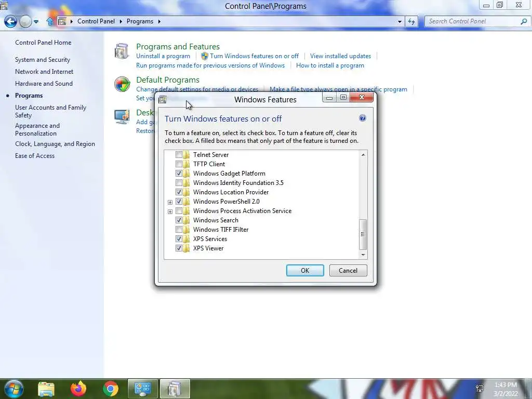
Task: Click the features list scrollbar thumb
Action: click(363, 234)
